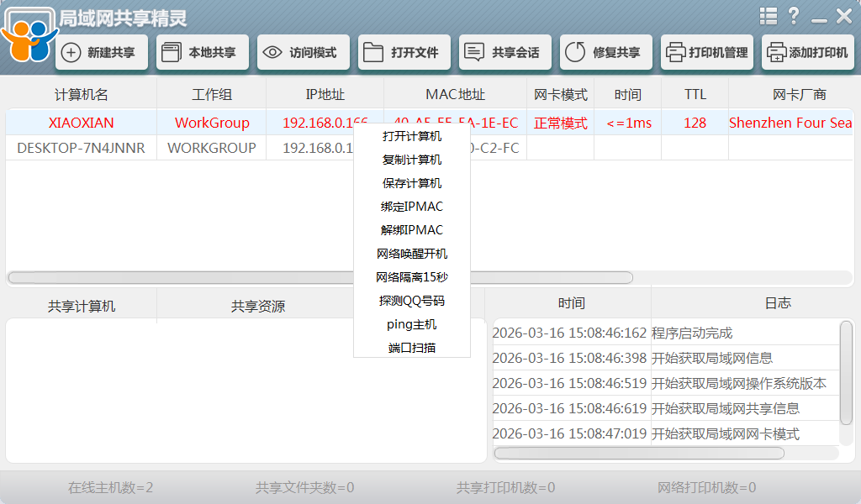Click the 访问模式 eye icon
Image resolution: width=861 pixels, height=504 pixels.
click(x=272, y=53)
